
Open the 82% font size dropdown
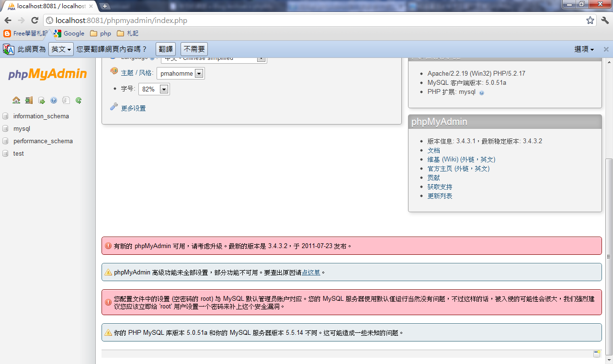pyautogui.click(x=154, y=89)
